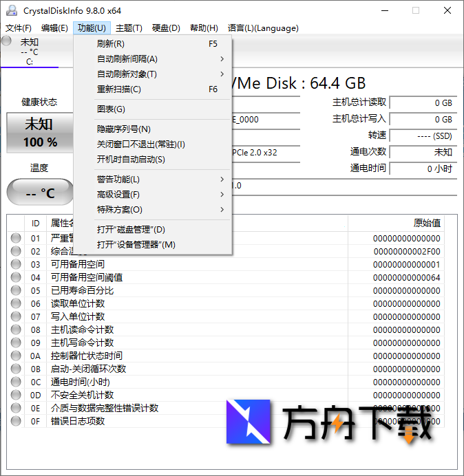Click the 原始值 column header
The width and height of the screenshot is (464, 476).
point(397,223)
